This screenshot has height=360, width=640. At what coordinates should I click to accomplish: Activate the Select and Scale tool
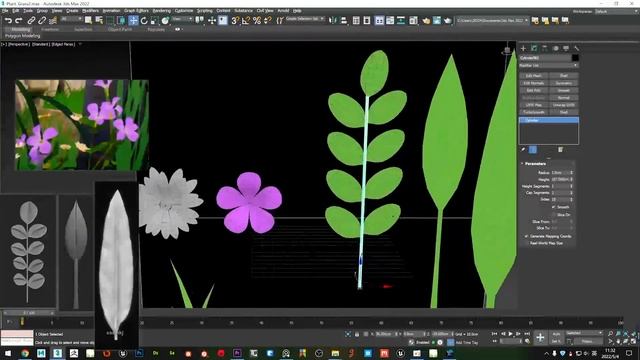click(x=154, y=20)
